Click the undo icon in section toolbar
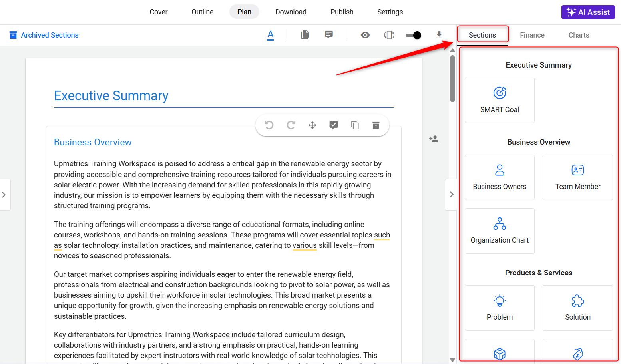This screenshot has width=621, height=364. coord(269,125)
